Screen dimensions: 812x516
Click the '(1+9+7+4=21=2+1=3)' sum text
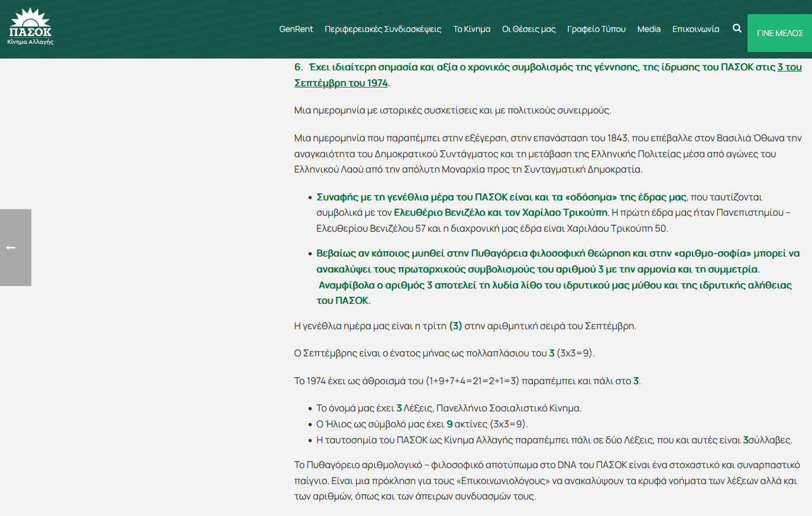point(473,381)
